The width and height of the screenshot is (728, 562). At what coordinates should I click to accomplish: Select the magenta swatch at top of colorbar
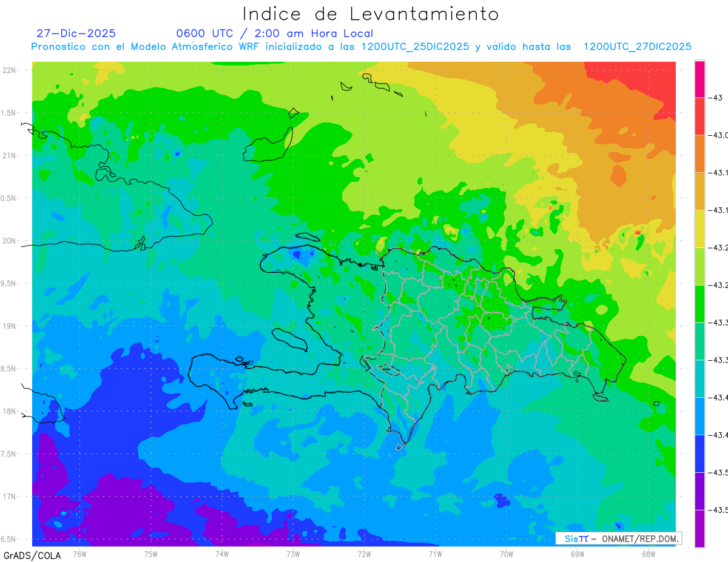pos(699,79)
